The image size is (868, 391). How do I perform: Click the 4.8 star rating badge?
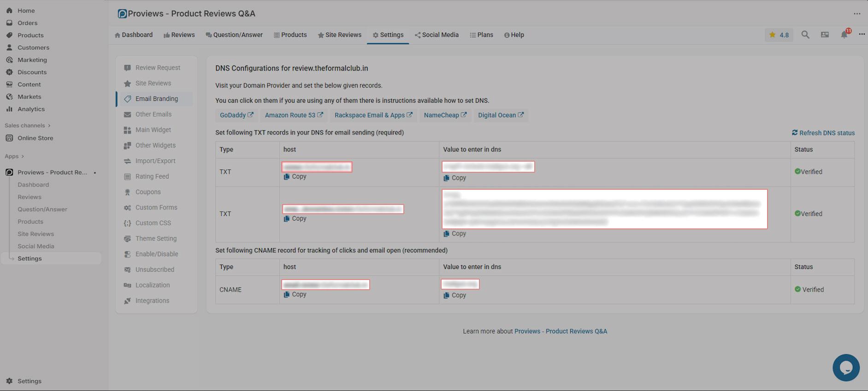click(779, 35)
